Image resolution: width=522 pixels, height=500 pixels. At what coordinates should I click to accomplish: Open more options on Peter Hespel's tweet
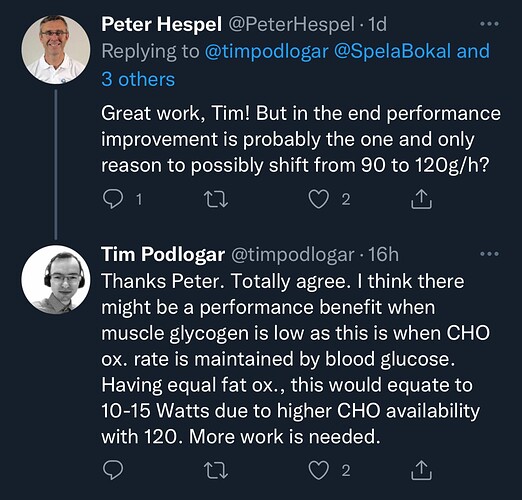coord(489,24)
